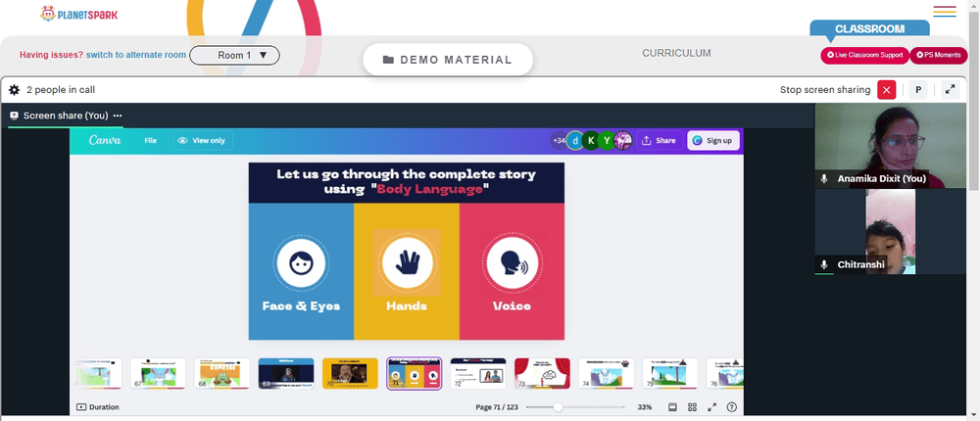Select Anamika Dixit video tile
This screenshot has height=421, width=980.
tap(890, 146)
